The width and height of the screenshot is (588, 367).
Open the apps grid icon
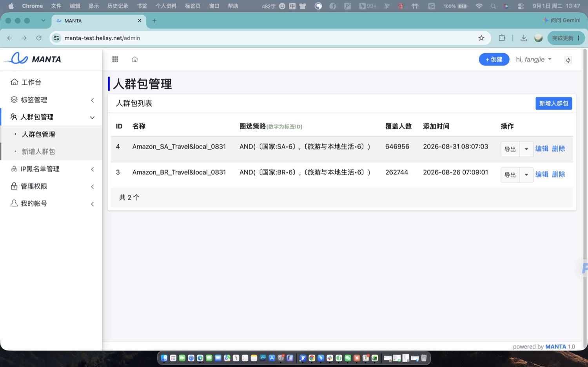(115, 59)
